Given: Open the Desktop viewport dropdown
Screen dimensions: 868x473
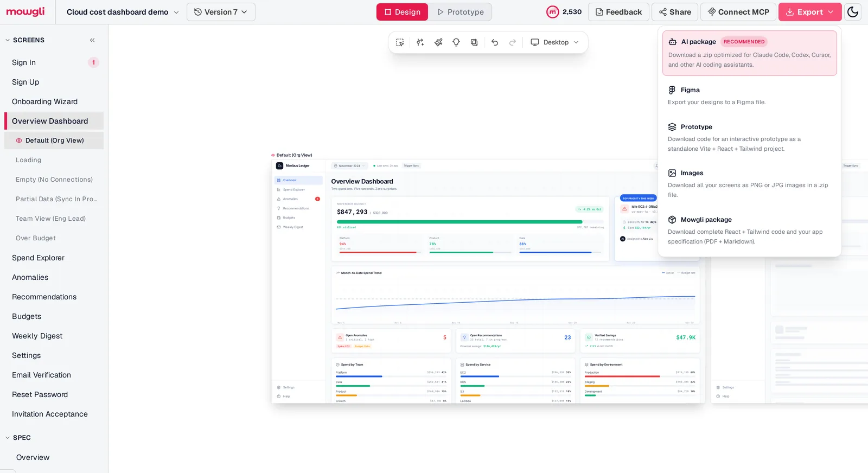Looking at the screenshot, I should point(554,42).
